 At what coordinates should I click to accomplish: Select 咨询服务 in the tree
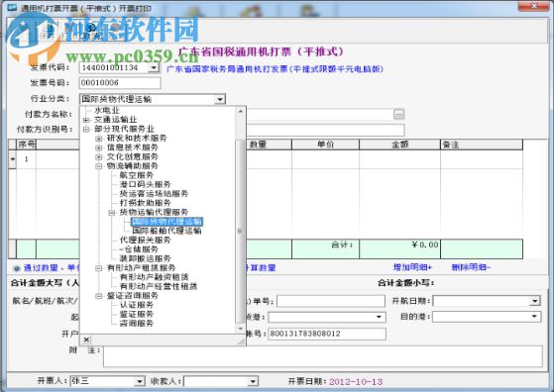[x=137, y=323]
